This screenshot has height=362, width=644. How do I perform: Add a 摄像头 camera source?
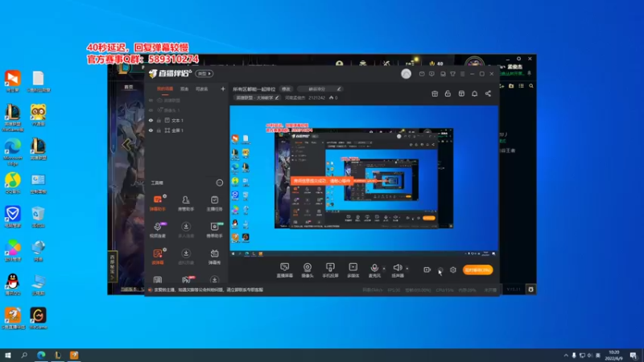pyautogui.click(x=308, y=270)
